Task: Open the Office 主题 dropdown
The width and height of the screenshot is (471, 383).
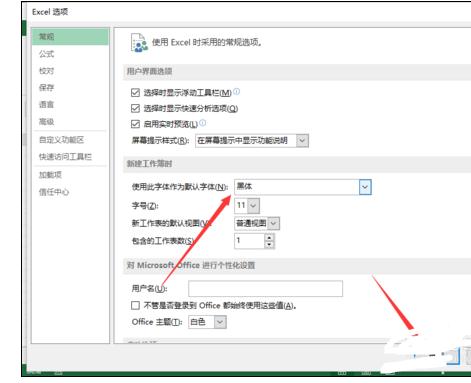Action: (x=220, y=322)
